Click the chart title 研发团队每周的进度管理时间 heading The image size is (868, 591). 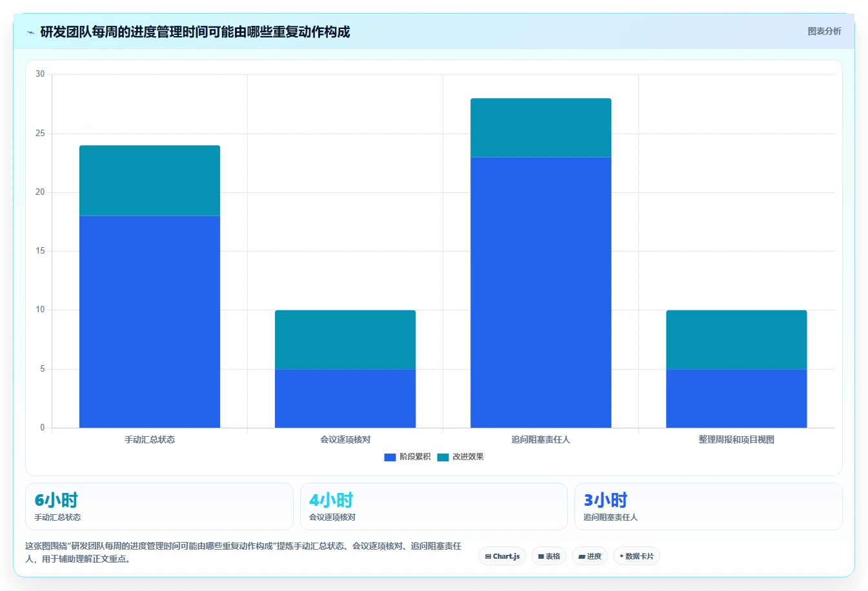pos(195,32)
